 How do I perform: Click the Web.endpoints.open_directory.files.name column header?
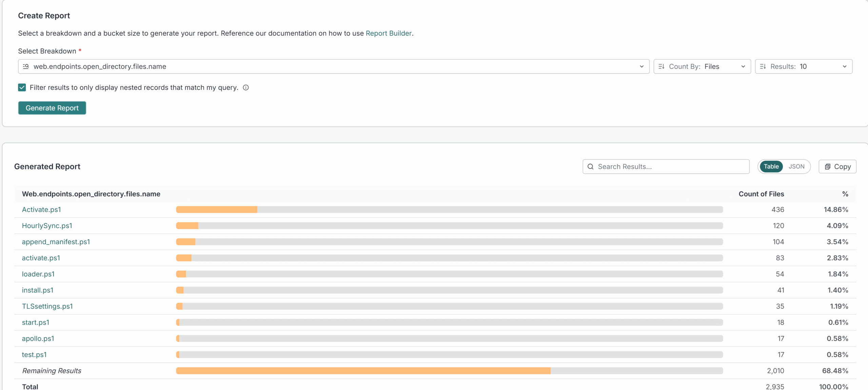[x=91, y=194]
